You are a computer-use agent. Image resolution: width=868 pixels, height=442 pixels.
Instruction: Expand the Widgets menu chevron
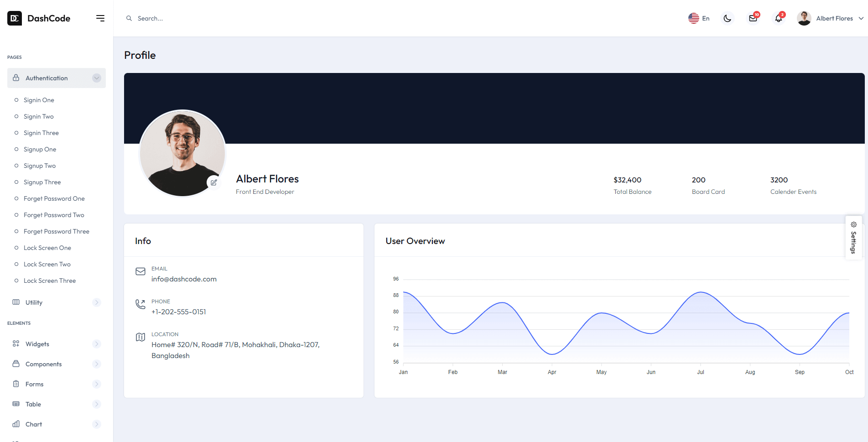97,344
